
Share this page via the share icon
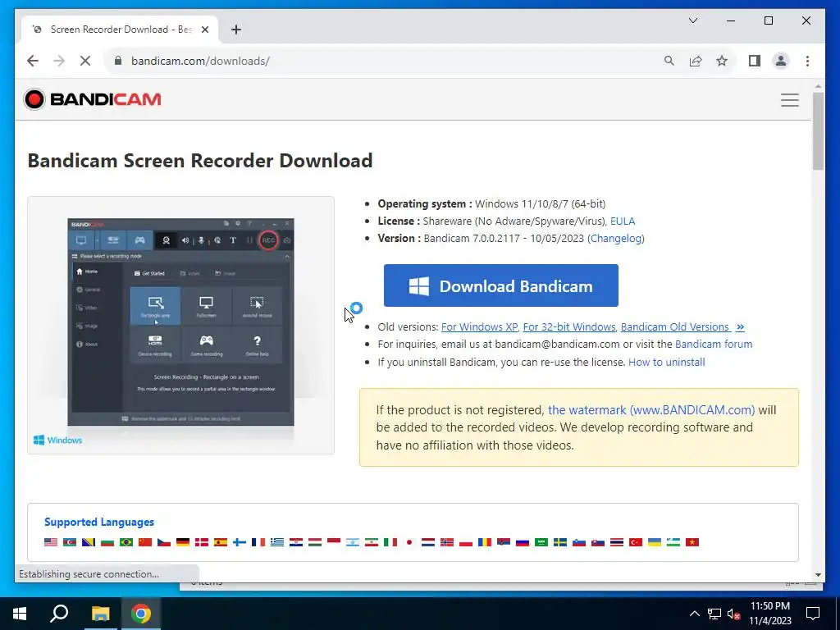point(696,61)
